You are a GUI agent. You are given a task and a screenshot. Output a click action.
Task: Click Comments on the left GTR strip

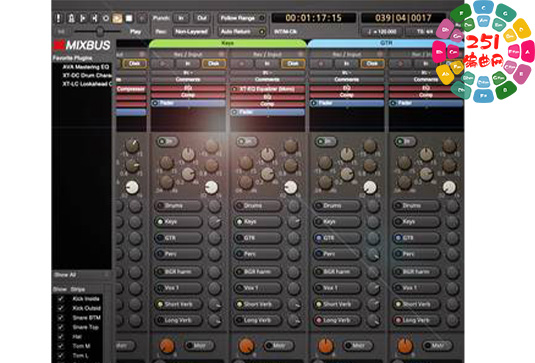point(347,79)
